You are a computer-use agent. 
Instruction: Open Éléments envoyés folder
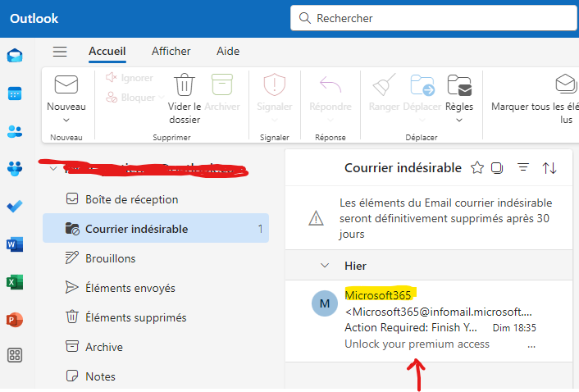click(x=156, y=288)
